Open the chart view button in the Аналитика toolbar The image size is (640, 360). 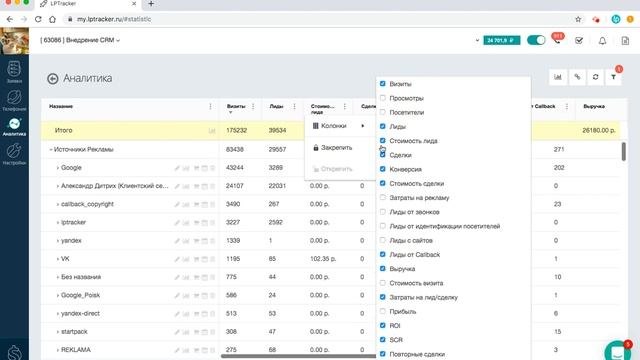(558, 77)
